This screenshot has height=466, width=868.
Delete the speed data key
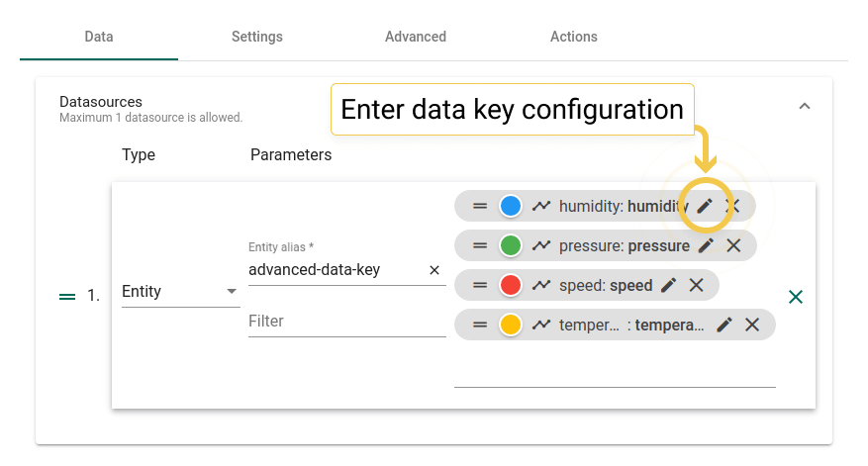pos(697,285)
